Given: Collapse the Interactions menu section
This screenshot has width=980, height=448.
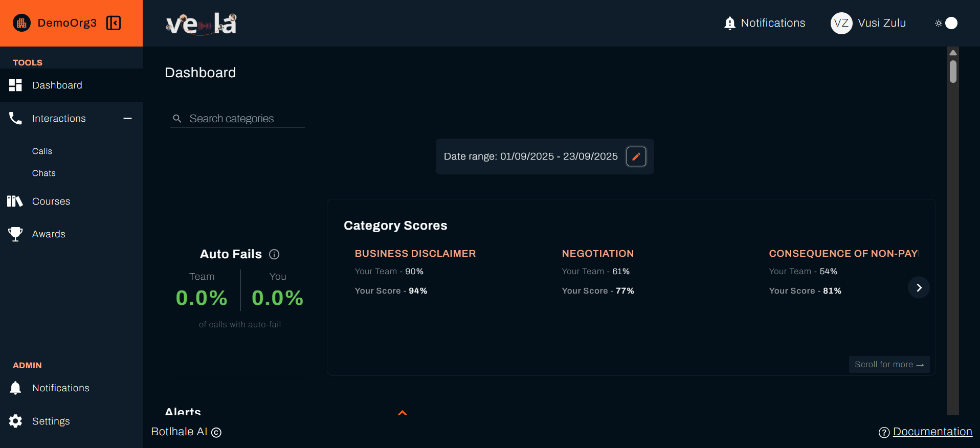Looking at the screenshot, I should (x=127, y=119).
